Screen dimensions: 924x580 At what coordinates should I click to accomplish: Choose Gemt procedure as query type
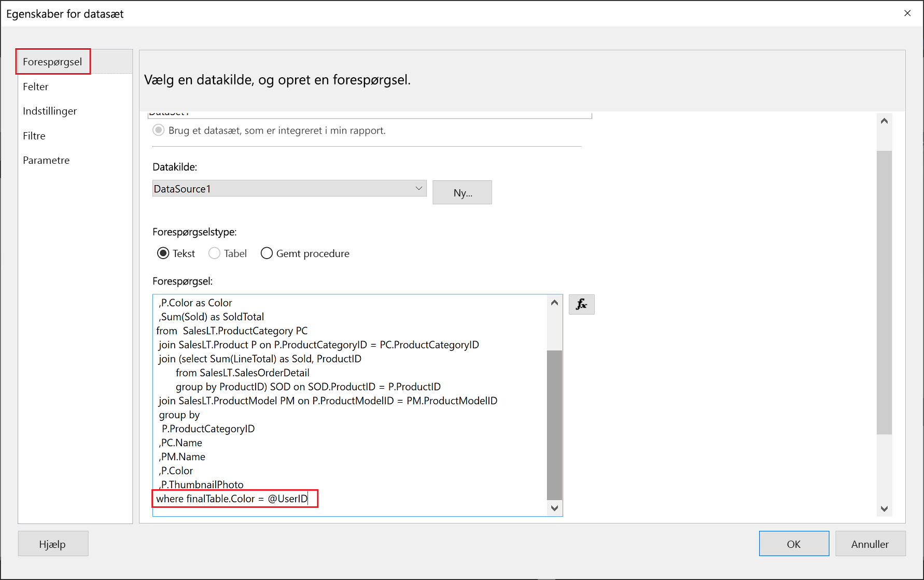tap(267, 253)
